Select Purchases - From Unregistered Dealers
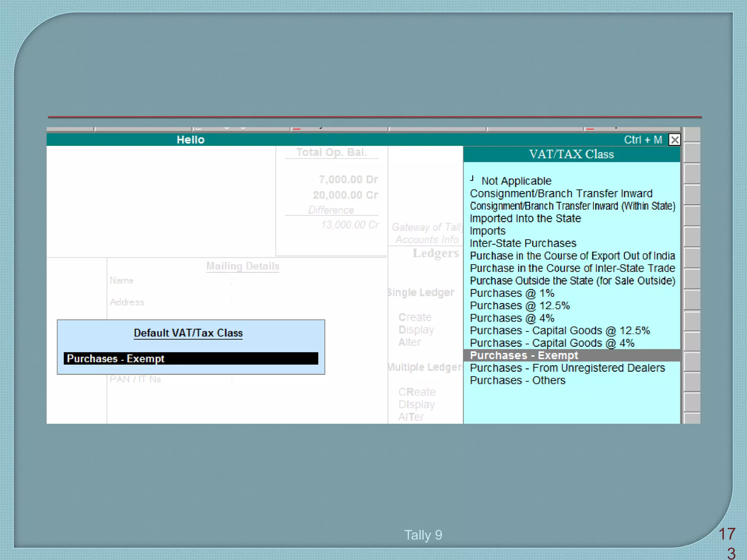 coord(567,368)
